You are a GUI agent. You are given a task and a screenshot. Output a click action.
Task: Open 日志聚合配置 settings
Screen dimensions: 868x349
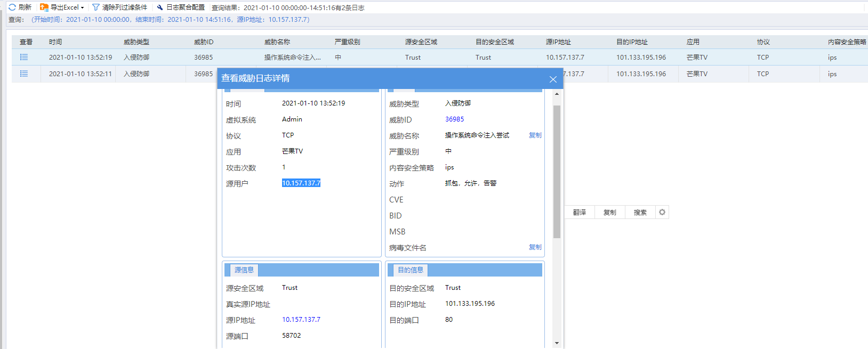pos(181,7)
